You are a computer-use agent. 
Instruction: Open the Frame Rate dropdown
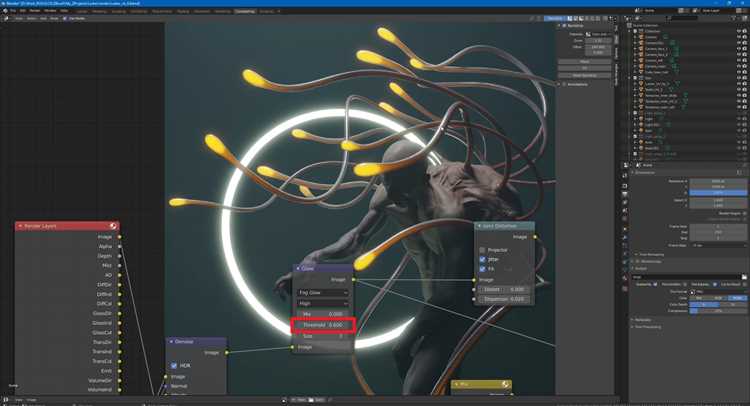coord(719,245)
